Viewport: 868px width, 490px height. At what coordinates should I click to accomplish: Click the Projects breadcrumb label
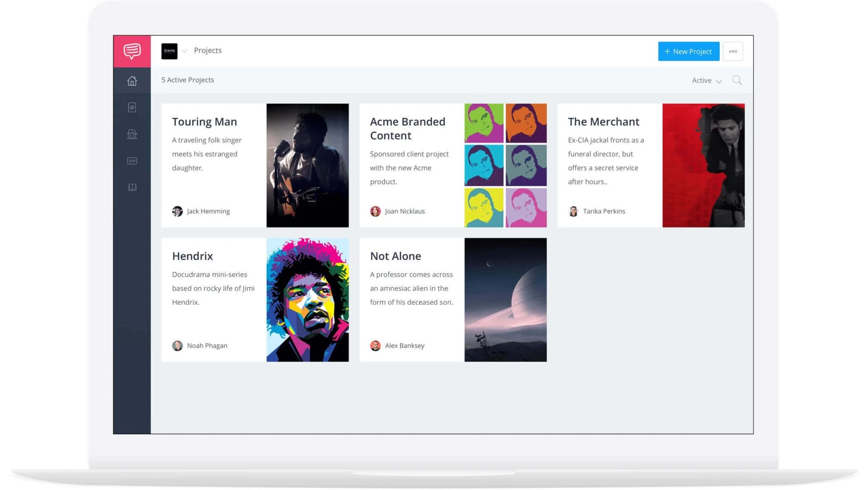[208, 50]
